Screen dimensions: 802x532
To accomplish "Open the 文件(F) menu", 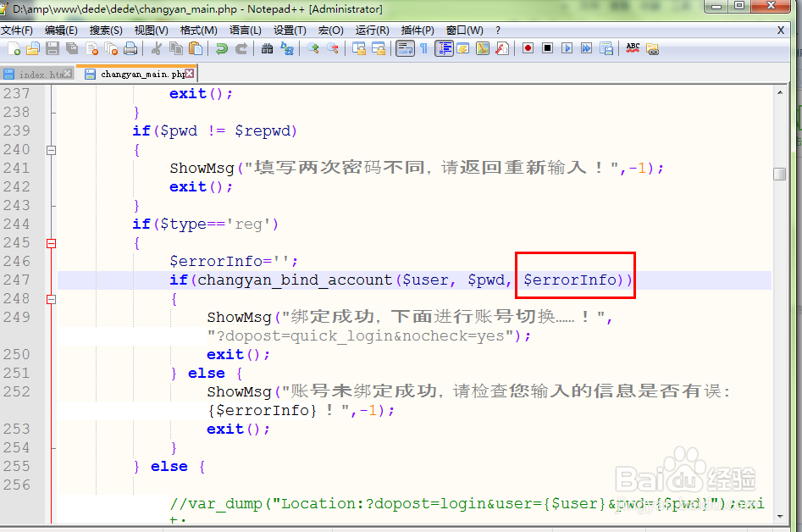I will 17,30.
